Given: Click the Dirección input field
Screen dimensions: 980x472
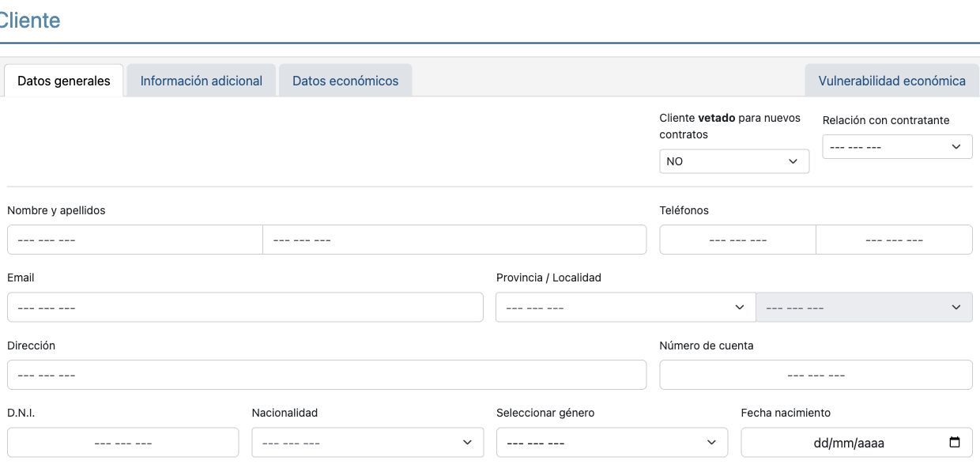Looking at the screenshot, I should [326, 375].
